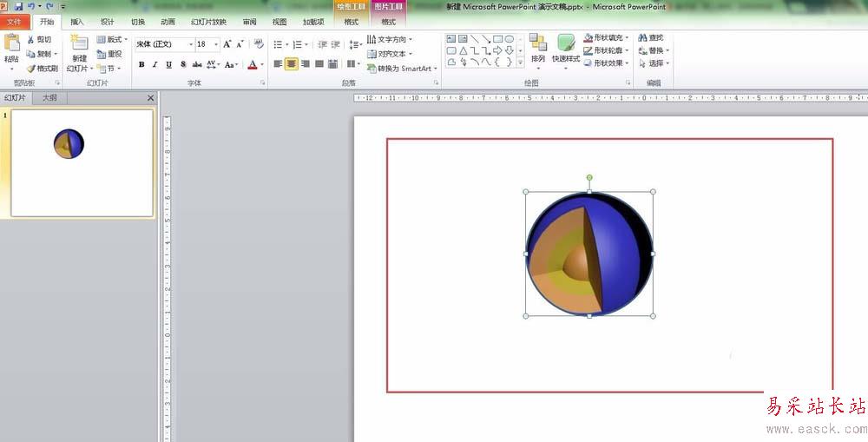Toggle Bold formatting
Image resolution: width=868 pixels, height=442 pixels.
[141, 64]
